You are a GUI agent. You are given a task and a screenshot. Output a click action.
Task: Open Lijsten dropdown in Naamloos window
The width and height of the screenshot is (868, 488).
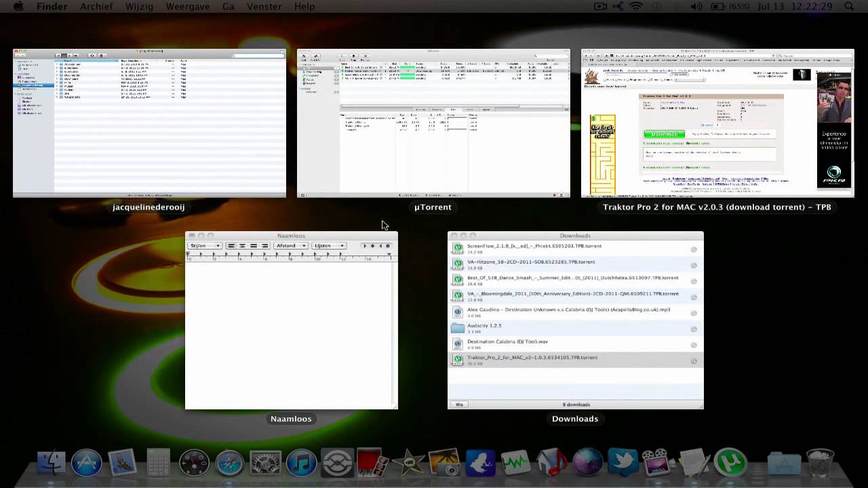(x=329, y=245)
